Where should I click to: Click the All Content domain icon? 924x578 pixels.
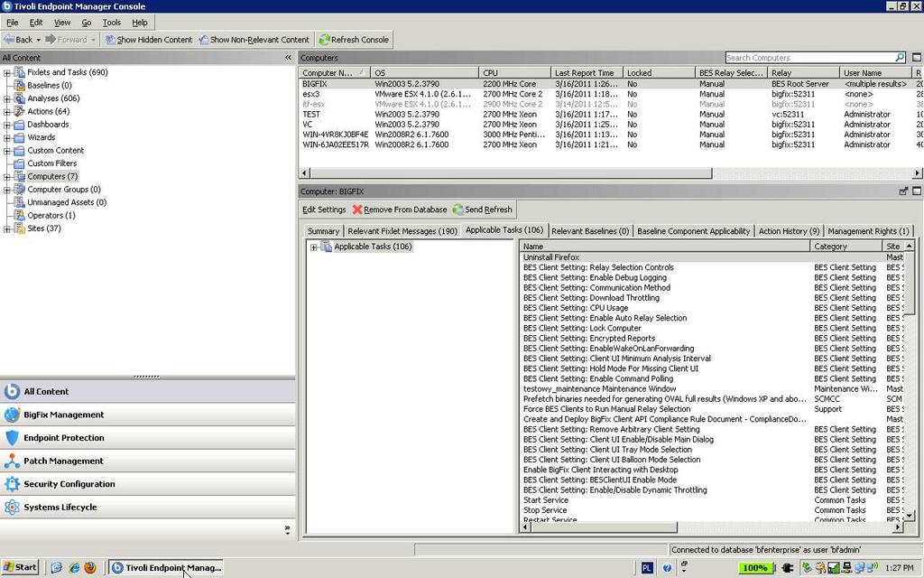[12, 392]
